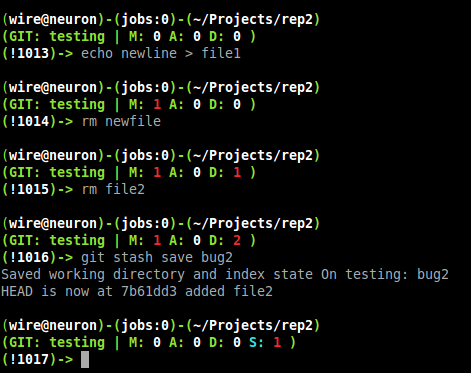Click the cursor block after '(!1017)->'
This screenshot has width=471, height=373.
85,359
